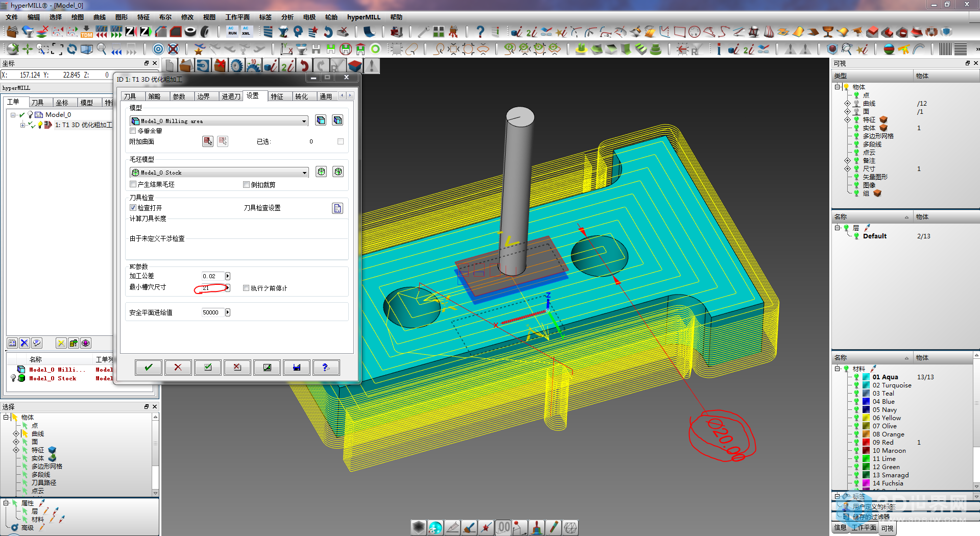This screenshot has width=980, height=536.
Task: Click the 14 Fuchsia color swatch
Action: (x=866, y=483)
